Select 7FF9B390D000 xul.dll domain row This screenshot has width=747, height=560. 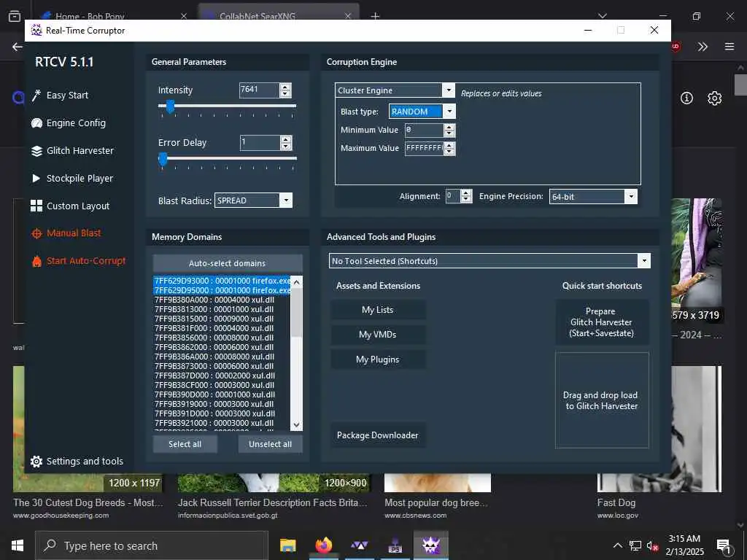click(222, 394)
